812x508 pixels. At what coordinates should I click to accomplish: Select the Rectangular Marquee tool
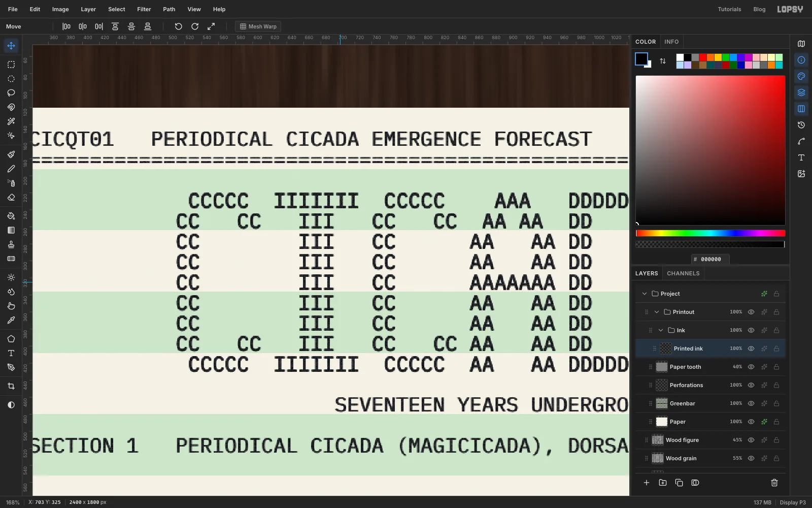pos(11,65)
